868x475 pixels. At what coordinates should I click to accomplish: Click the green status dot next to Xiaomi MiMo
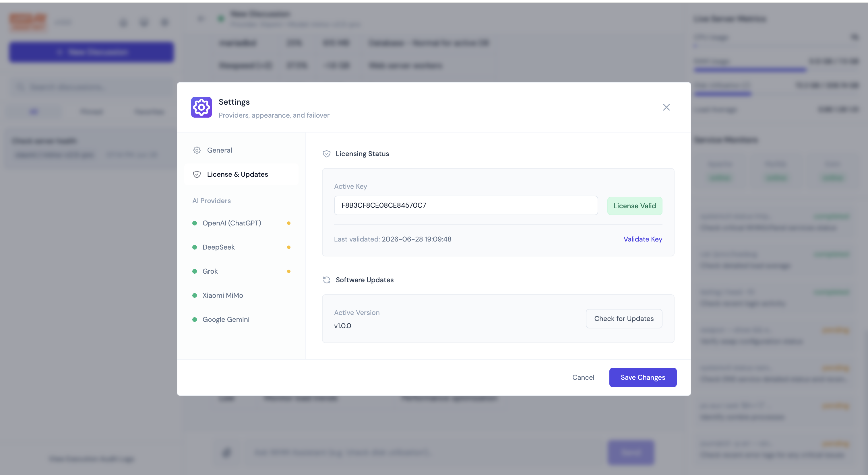[x=194, y=295]
